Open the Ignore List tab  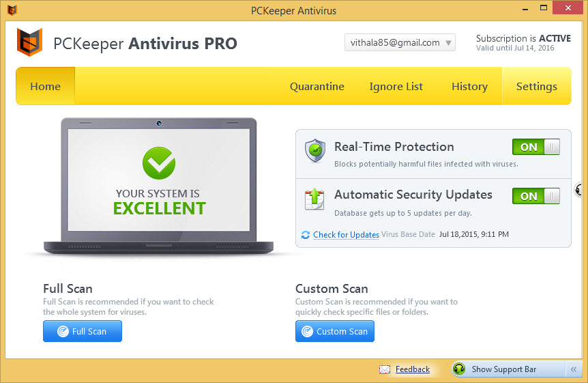[396, 87]
